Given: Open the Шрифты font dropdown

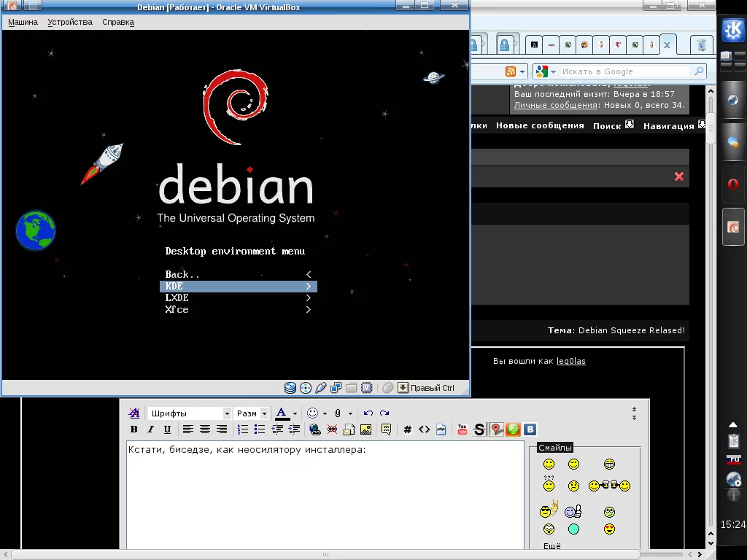Looking at the screenshot, I should click(190, 413).
